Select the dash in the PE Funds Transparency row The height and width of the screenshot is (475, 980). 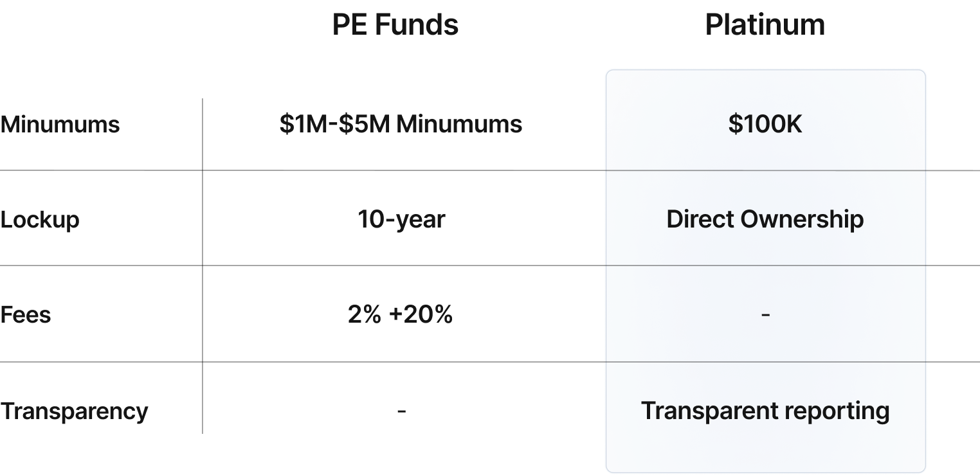(401, 410)
